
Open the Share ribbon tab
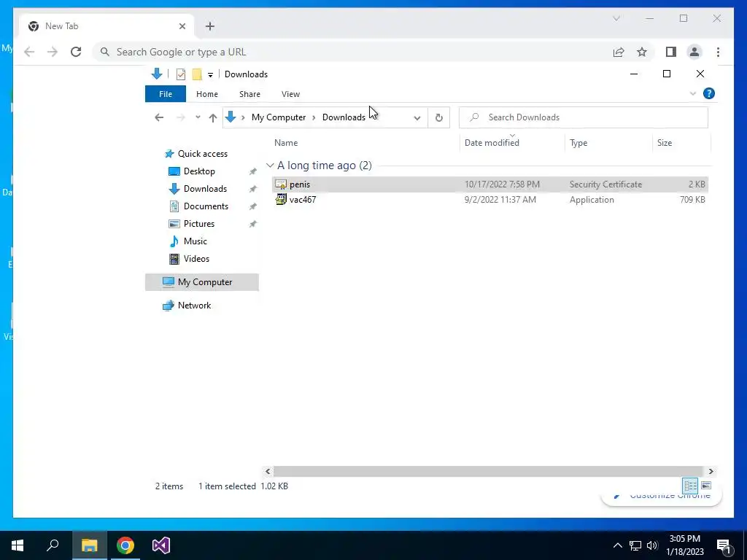(249, 94)
